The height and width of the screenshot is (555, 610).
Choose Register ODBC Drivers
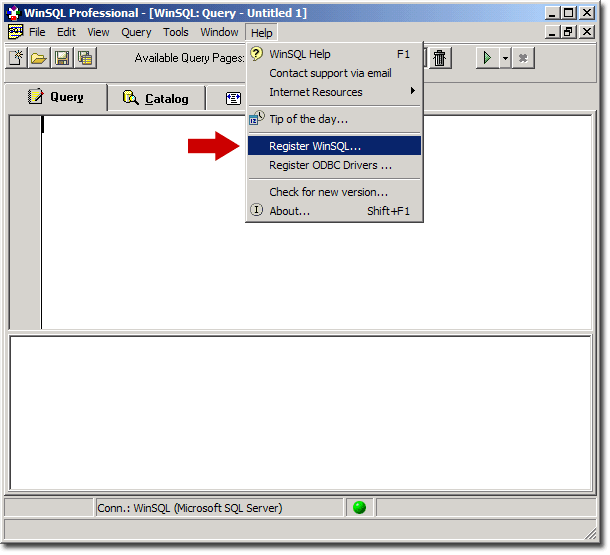click(x=335, y=166)
